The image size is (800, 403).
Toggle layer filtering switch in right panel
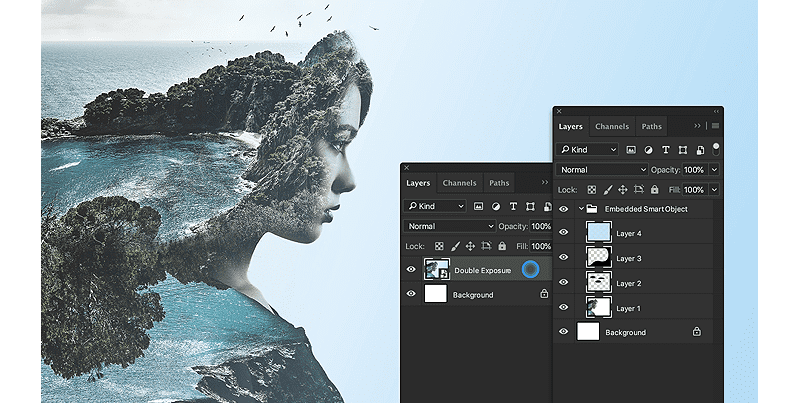pos(716,149)
